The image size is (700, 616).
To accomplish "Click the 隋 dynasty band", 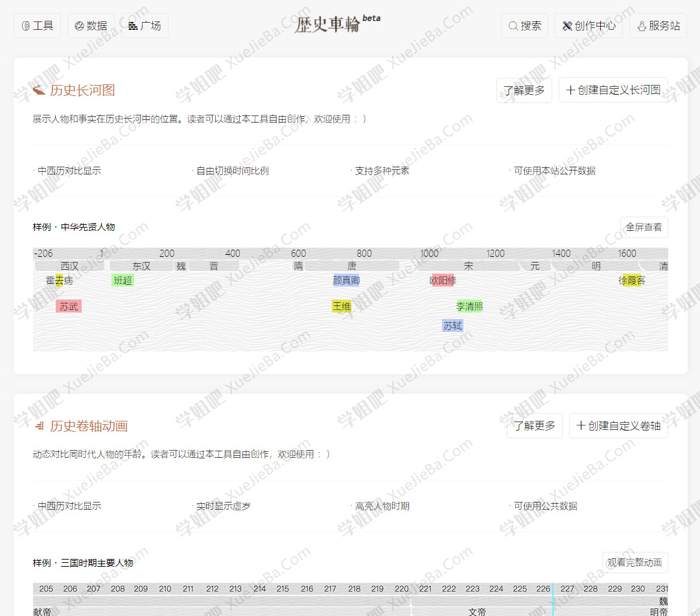I will pos(298,267).
